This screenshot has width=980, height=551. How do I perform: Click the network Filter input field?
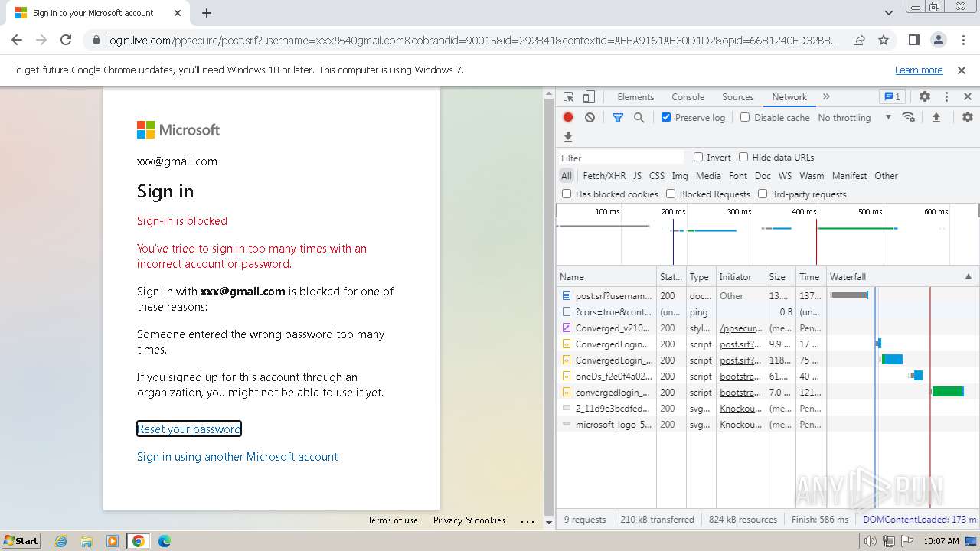coord(621,158)
